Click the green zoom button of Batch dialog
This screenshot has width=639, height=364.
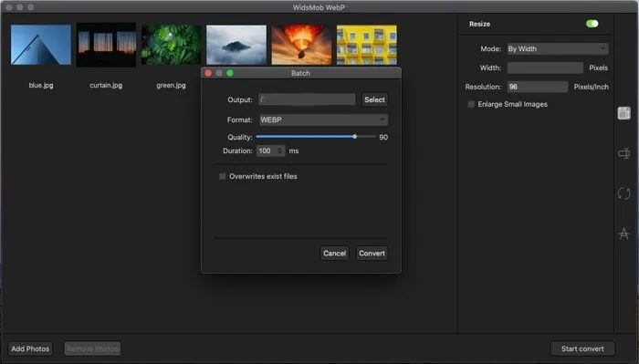(230, 73)
